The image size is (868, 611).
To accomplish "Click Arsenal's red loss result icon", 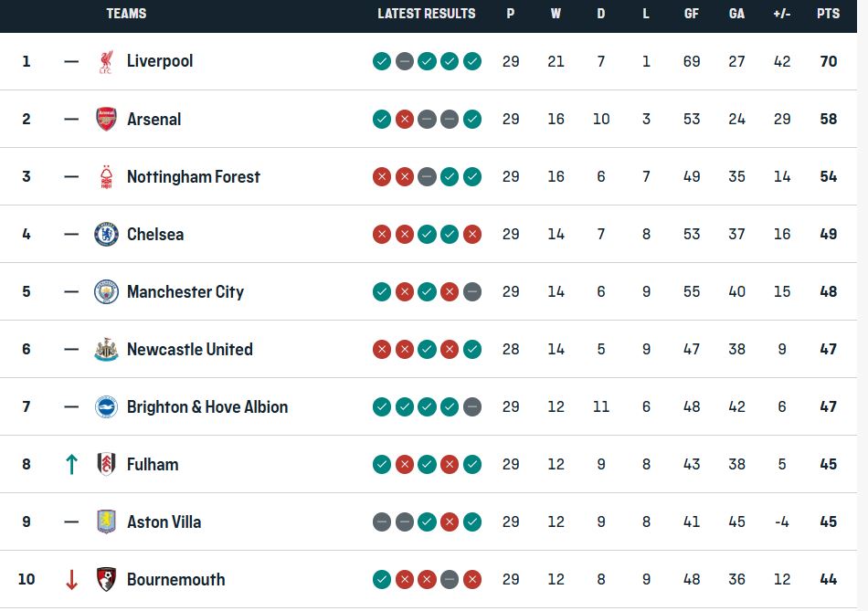I will point(405,119).
